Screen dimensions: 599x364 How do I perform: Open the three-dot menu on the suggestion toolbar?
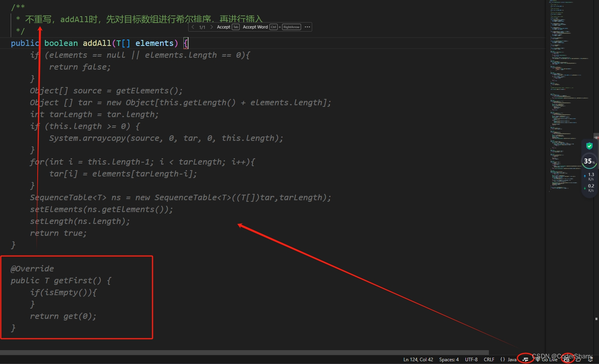[x=307, y=27]
